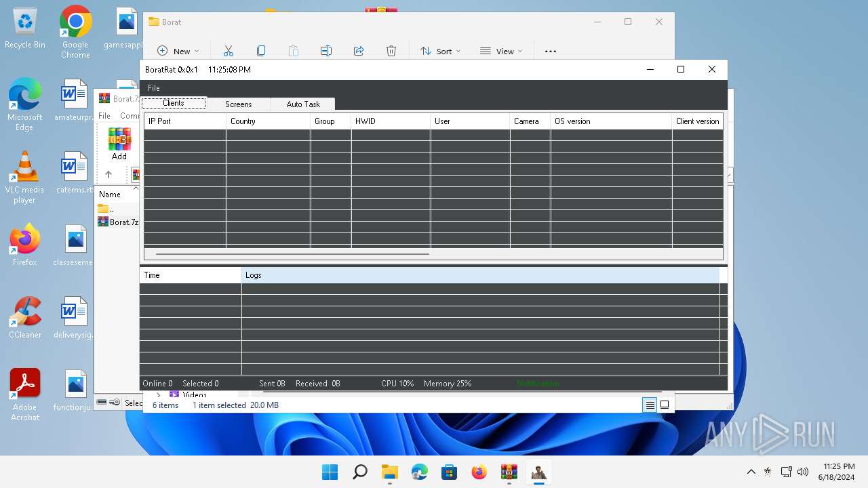Click the Share icon in Explorer toolbar
Viewport: 868px width, 488px height.
tap(359, 51)
